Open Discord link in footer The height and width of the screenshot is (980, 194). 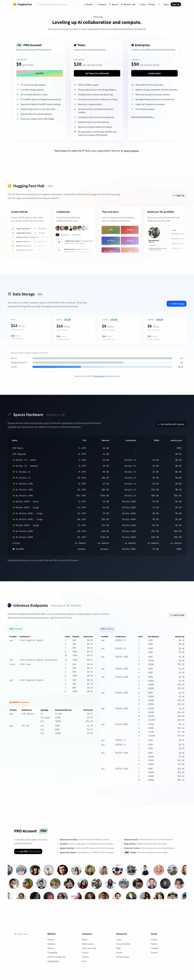[154, 953]
